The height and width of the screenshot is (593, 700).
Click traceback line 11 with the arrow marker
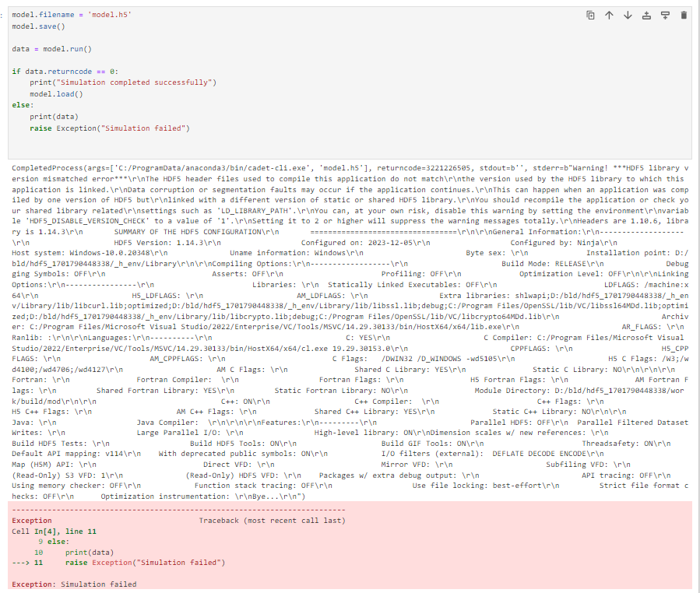118,563
